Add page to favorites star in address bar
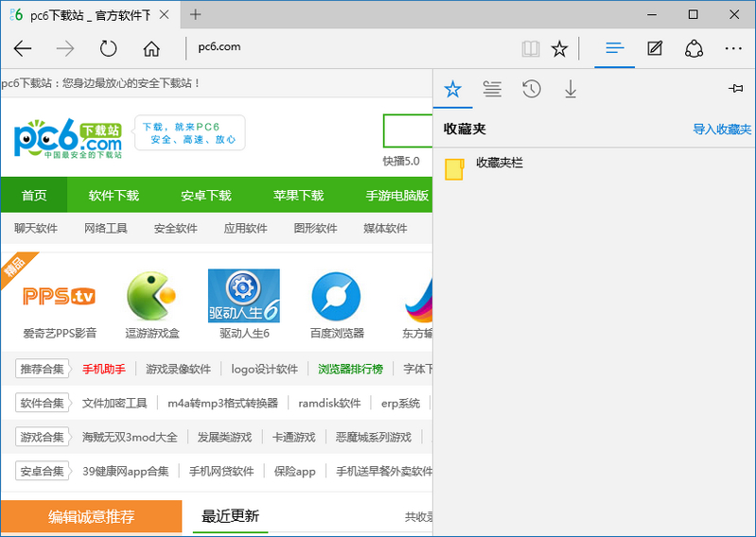756x537 pixels. coord(559,48)
